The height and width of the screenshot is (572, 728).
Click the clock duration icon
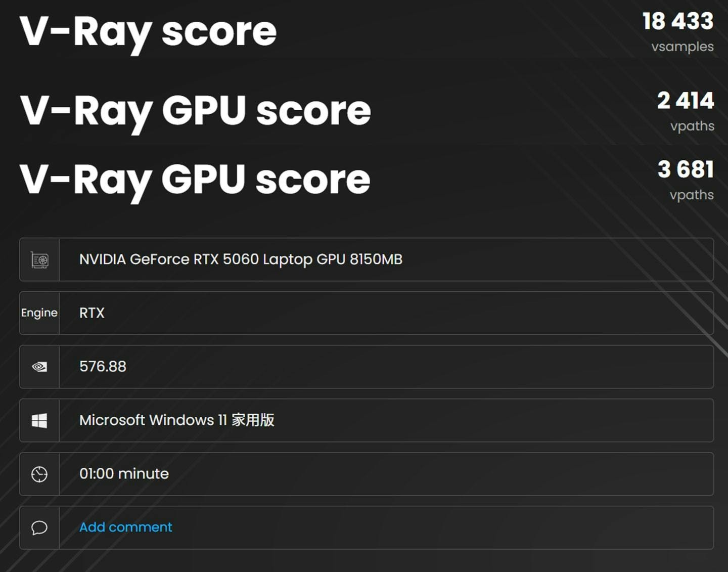point(39,474)
